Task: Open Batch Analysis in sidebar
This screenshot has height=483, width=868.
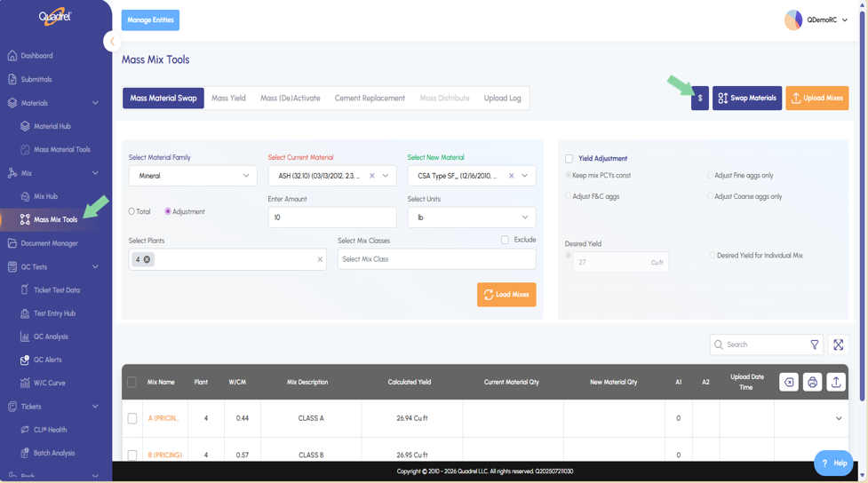Action: (x=53, y=453)
